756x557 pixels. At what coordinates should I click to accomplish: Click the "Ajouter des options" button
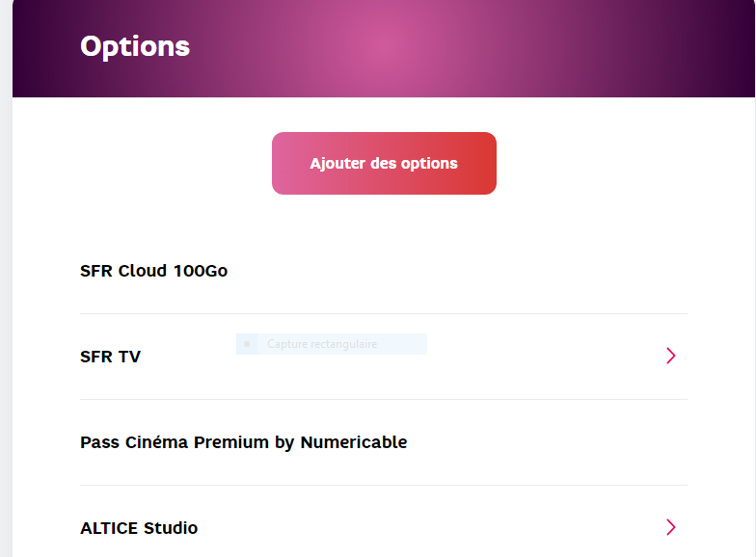click(x=384, y=164)
